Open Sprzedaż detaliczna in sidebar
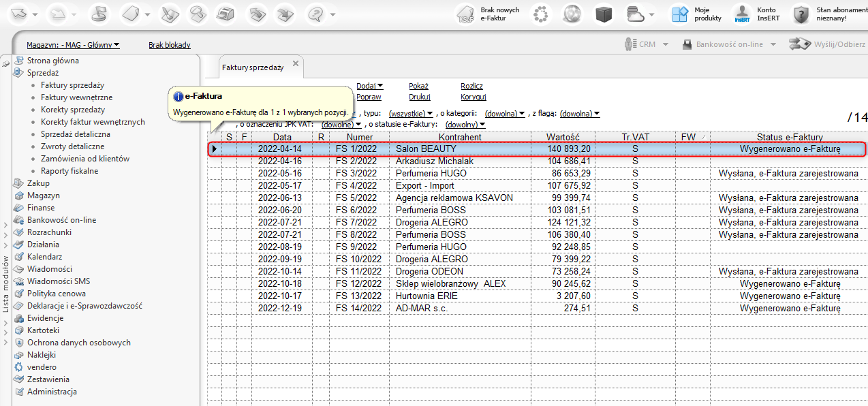 coord(76,134)
